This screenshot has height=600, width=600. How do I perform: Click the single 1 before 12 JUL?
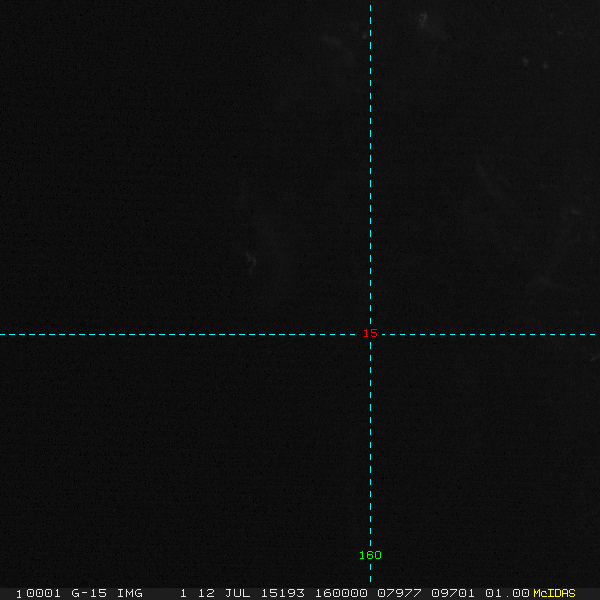(x=183, y=593)
